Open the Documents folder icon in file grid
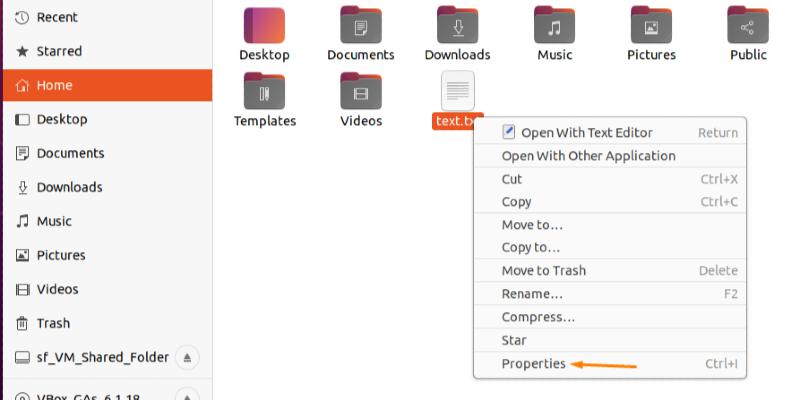 (361, 26)
